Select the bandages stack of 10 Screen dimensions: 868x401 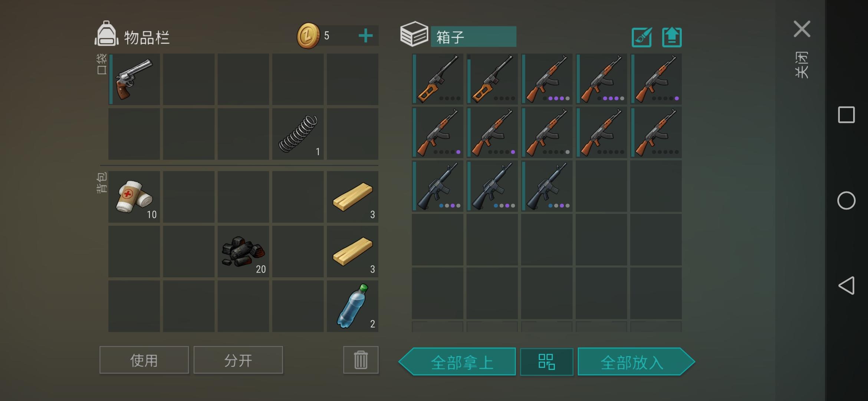point(134,197)
